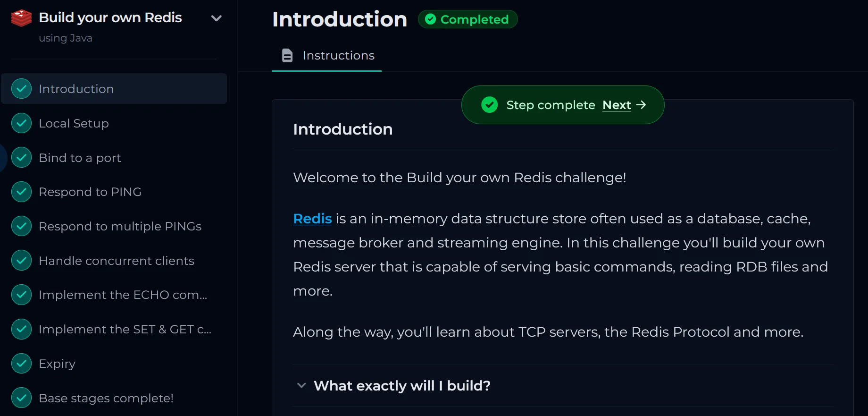Click the checkmark icon beside Local Setup
Screen dimensions: 868x416
point(21,123)
